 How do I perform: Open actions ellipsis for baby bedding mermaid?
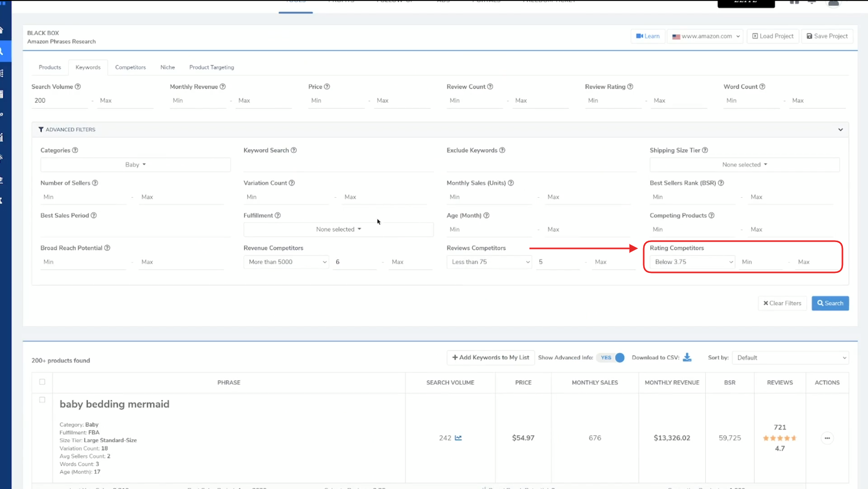pos(827,438)
